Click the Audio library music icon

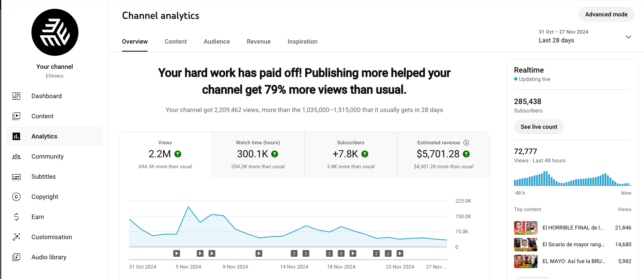(16, 257)
